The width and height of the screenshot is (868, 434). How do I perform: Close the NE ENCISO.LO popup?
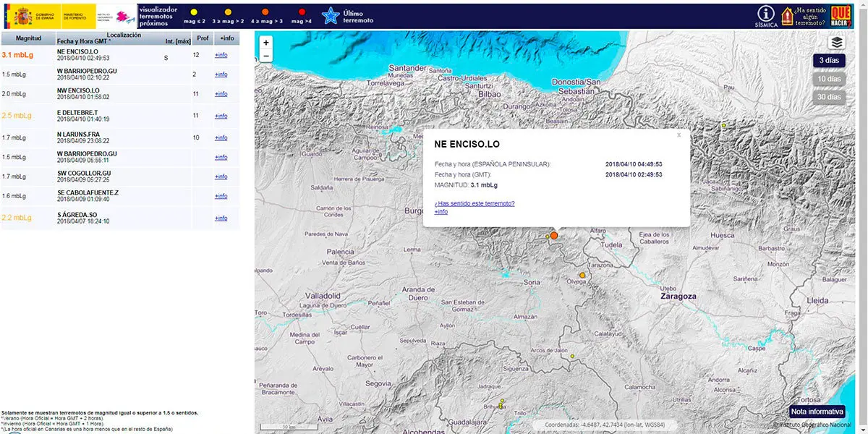click(678, 135)
